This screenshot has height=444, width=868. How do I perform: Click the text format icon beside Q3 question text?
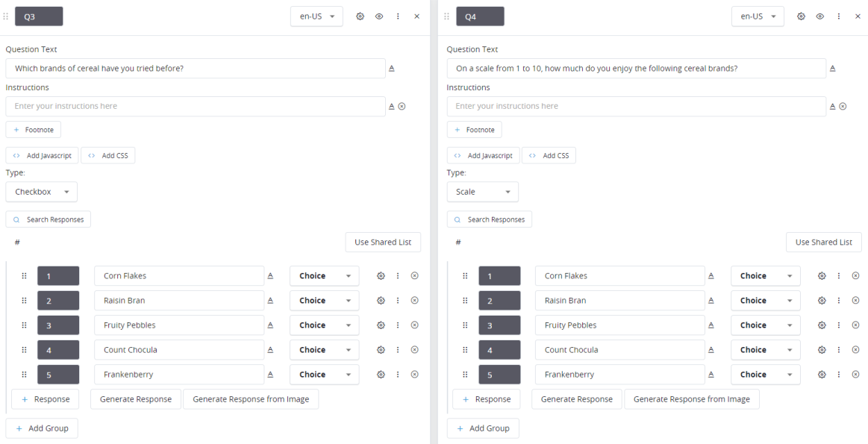pyautogui.click(x=391, y=68)
